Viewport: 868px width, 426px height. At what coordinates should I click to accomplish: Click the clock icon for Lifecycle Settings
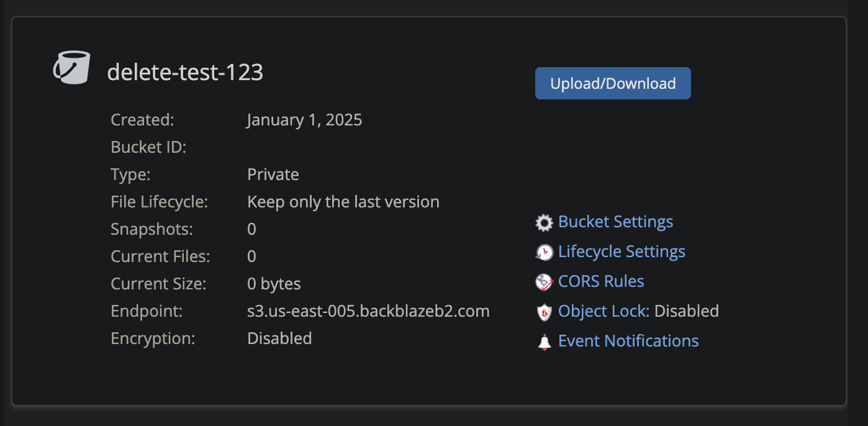coord(545,252)
